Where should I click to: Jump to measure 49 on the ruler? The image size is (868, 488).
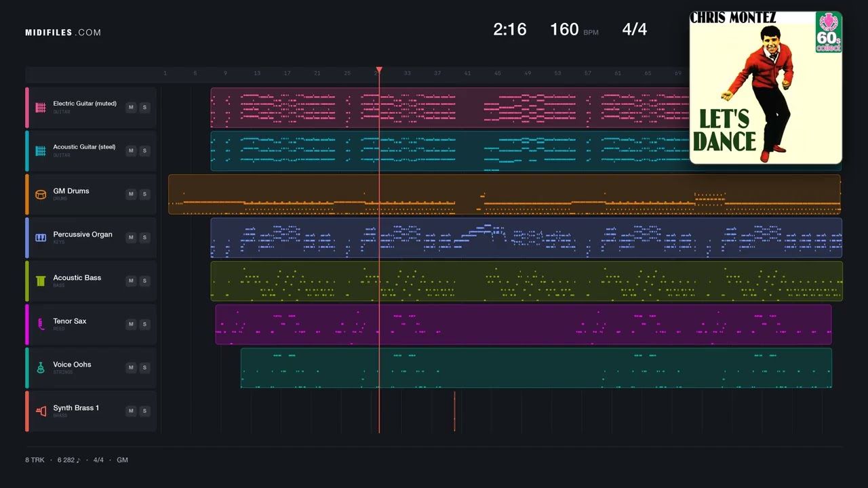pyautogui.click(x=528, y=73)
